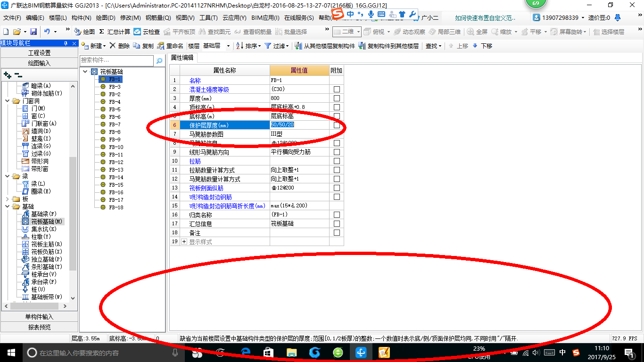Expand the 板 tree group

coord(7,199)
